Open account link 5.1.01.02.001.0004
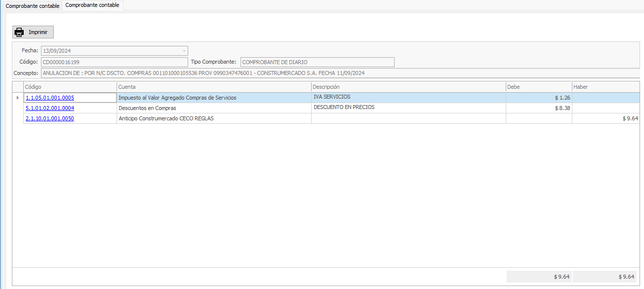 click(49, 108)
